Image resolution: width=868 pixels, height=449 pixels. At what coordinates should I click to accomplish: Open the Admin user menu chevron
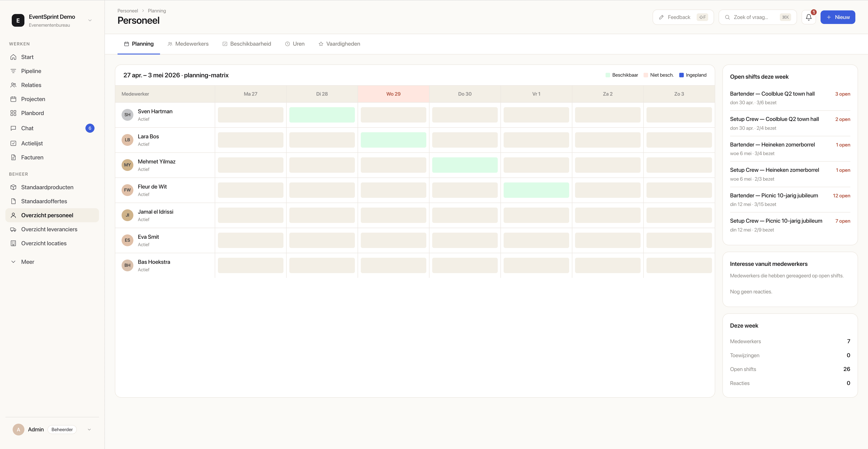pyautogui.click(x=89, y=430)
